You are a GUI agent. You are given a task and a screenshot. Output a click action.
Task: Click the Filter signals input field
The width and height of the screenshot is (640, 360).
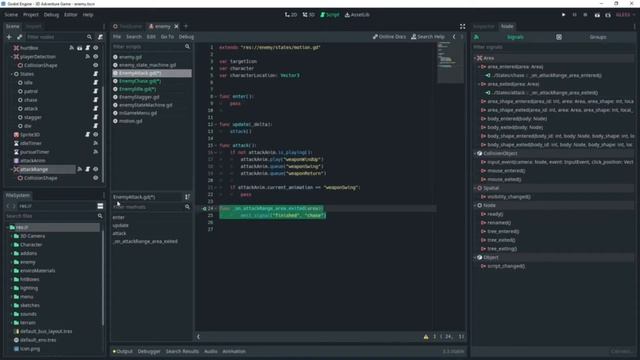(x=553, y=47)
